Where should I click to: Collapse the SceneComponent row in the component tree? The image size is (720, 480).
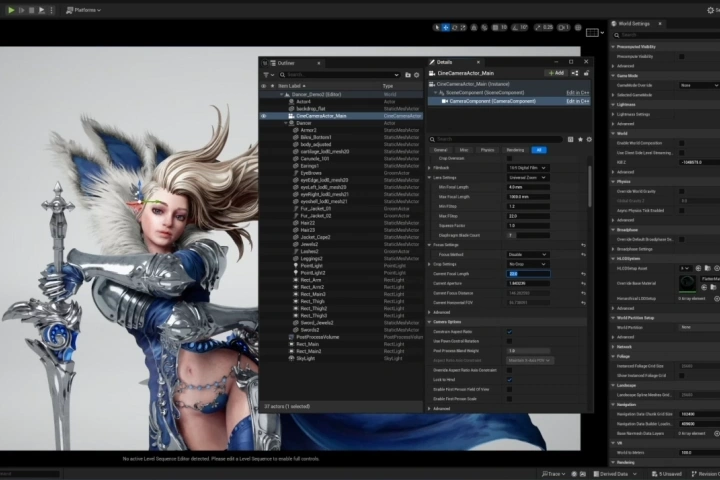click(x=435, y=93)
